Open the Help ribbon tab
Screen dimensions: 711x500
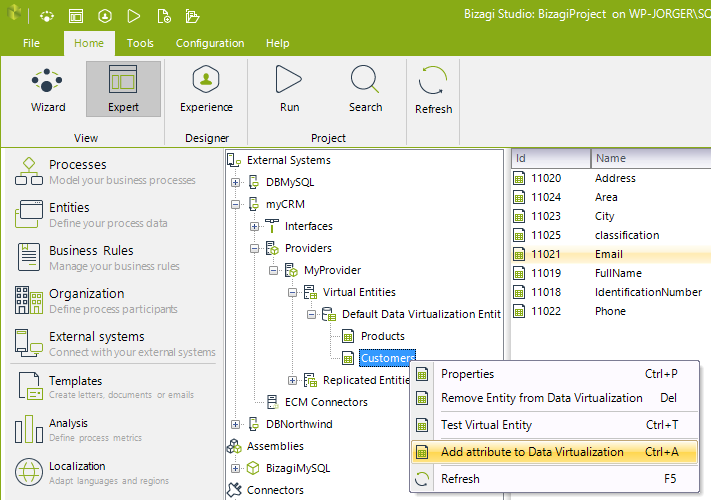click(278, 43)
